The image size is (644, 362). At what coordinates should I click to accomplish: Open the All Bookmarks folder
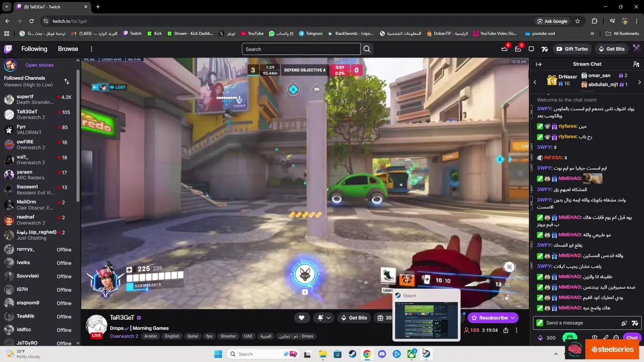pyautogui.click(x=622, y=34)
